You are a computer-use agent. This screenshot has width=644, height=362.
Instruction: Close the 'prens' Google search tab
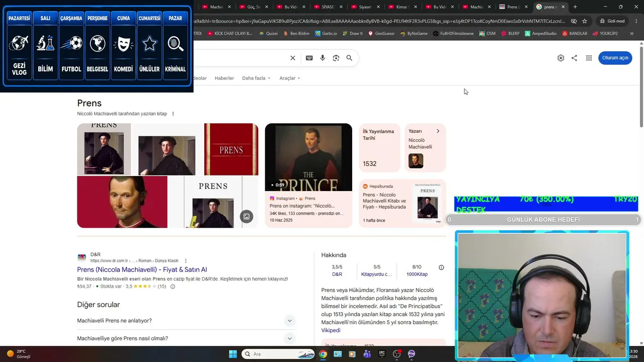pos(563,7)
